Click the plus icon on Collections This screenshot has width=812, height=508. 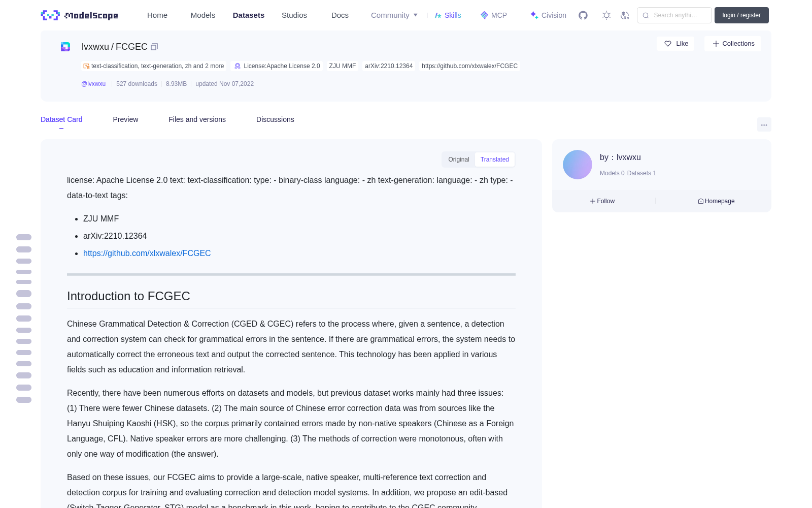(x=716, y=44)
